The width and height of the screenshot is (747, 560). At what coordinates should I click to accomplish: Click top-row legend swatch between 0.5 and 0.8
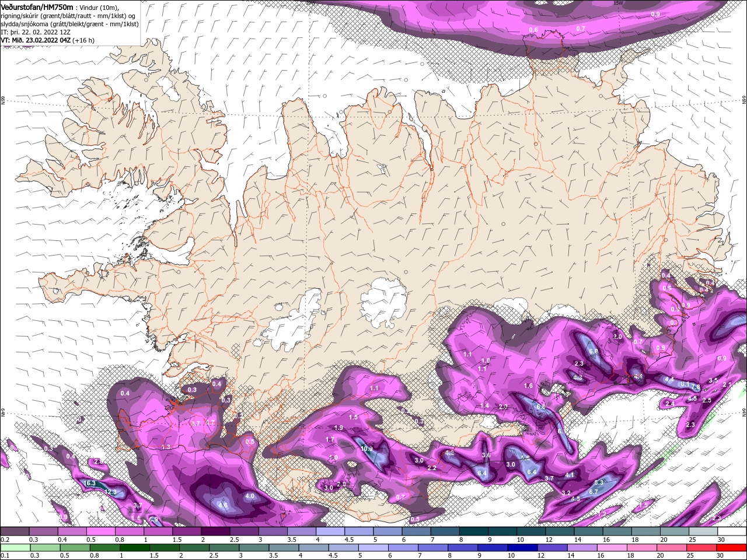(x=101, y=531)
